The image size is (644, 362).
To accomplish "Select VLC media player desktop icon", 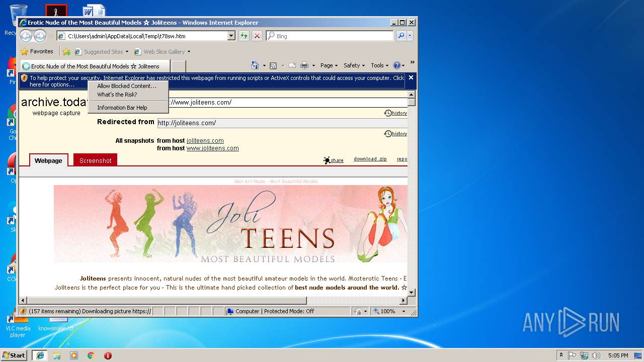I will pyautogui.click(x=18, y=327).
